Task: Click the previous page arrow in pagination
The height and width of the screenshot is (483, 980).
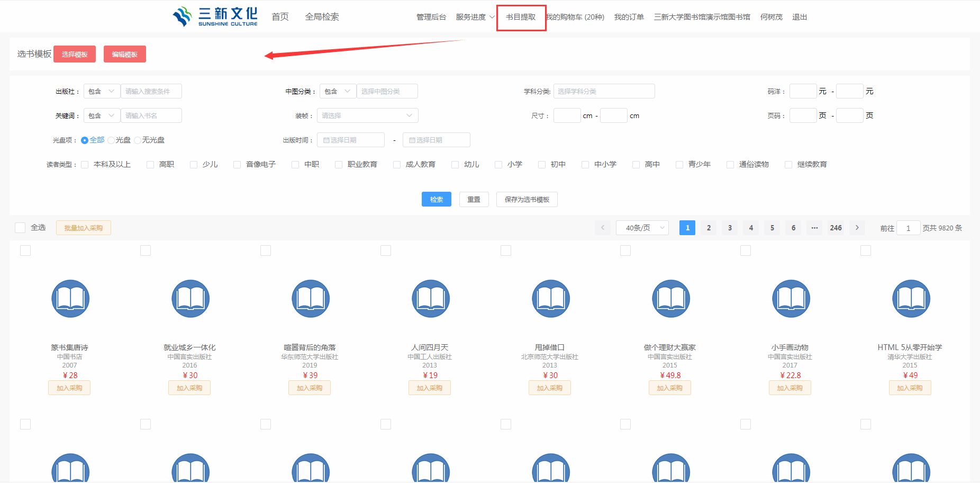Action: tap(602, 228)
